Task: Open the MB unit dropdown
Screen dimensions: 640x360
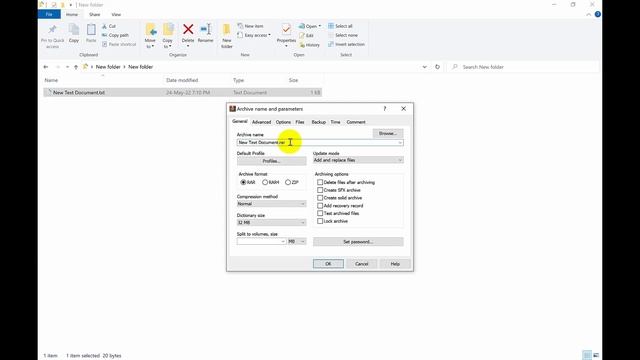Action: tap(297, 242)
